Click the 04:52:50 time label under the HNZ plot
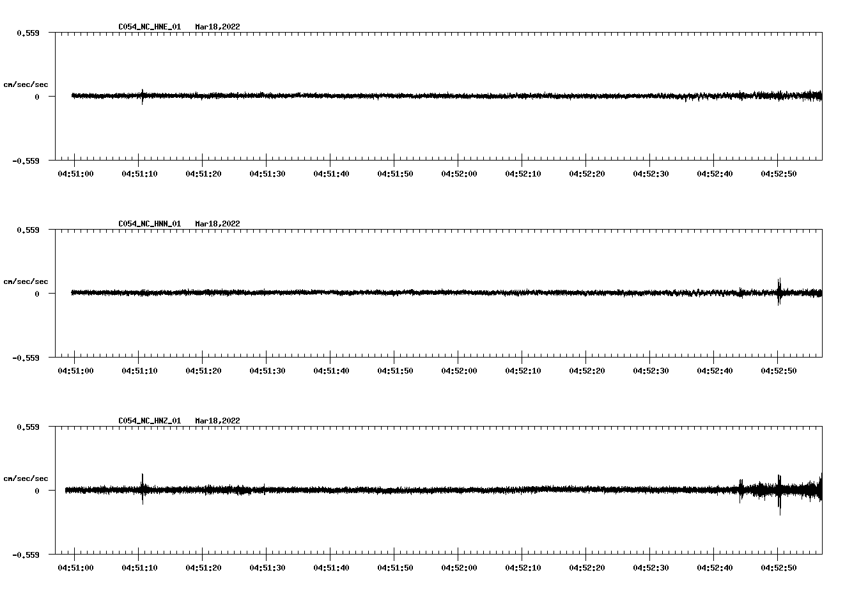Image resolution: width=868 pixels, height=591 pixels. tap(779, 568)
